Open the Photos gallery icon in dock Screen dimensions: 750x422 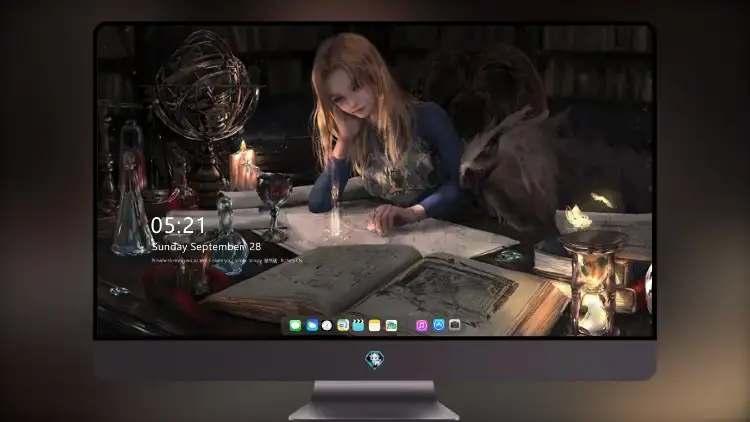[x=391, y=326]
